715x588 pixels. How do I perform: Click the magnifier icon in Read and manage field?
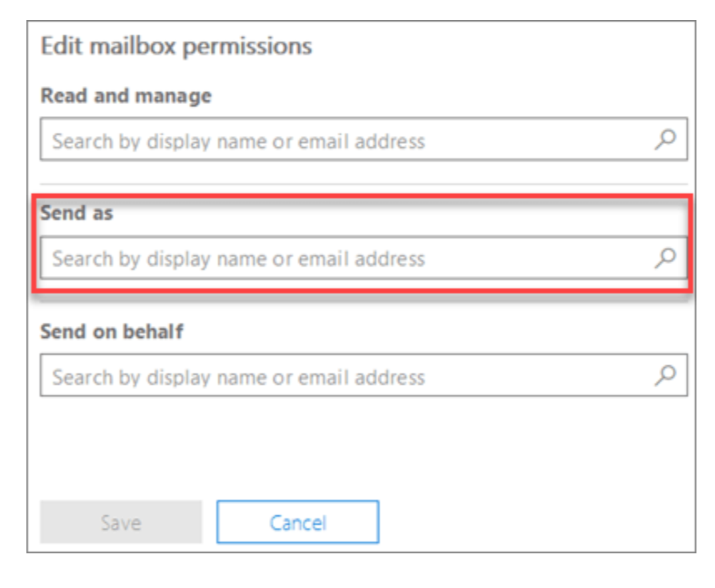tap(665, 139)
